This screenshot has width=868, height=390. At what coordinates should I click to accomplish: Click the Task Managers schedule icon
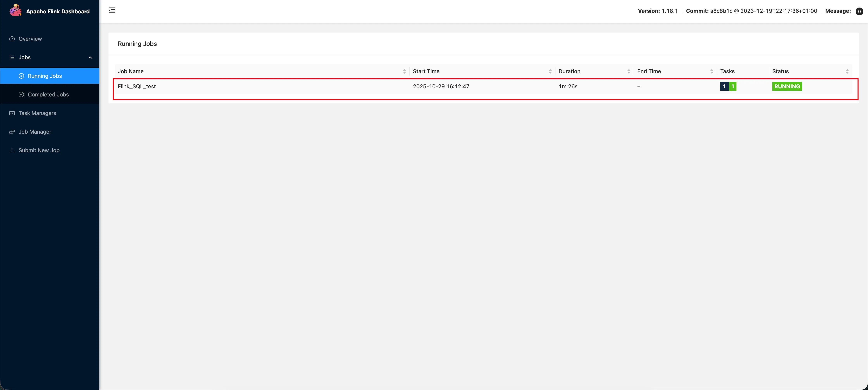point(12,113)
